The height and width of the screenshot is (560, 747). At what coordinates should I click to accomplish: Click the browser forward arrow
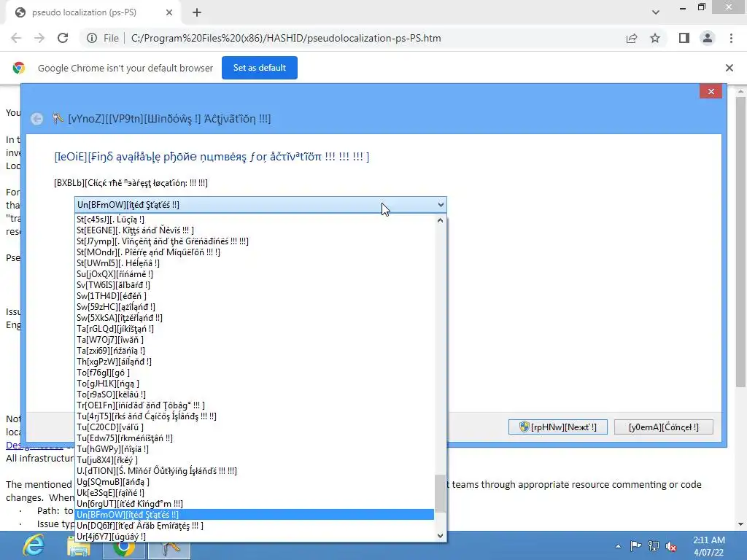[39, 38]
